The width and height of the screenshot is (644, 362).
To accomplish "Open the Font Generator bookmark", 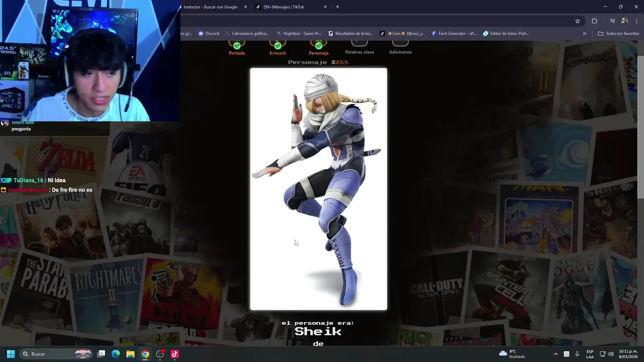I will [x=454, y=34].
